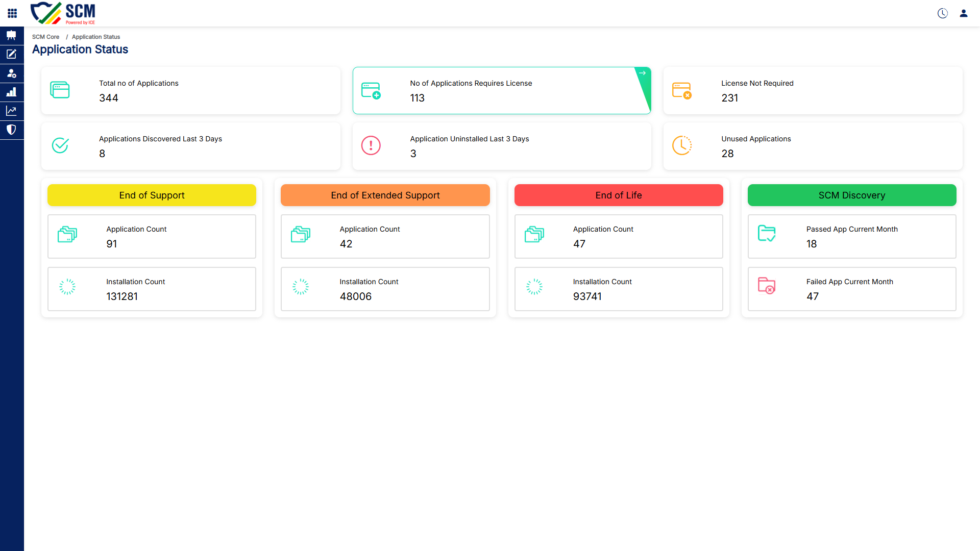
Task: Open the bar chart sidebar icon
Action: coord(11,92)
